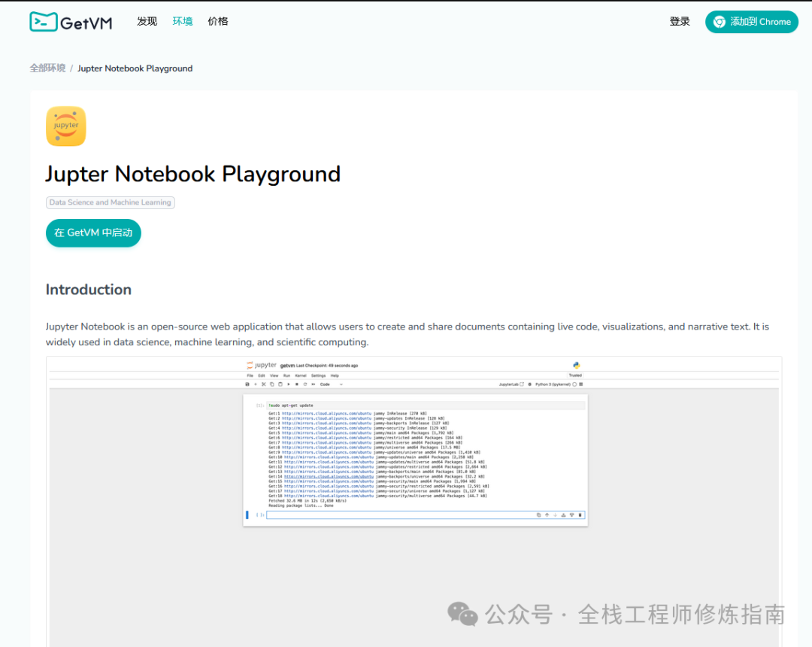Launch the environment with 在 GetVM 中启动
Screen dimensions: 812x647
tap(93, 232)
